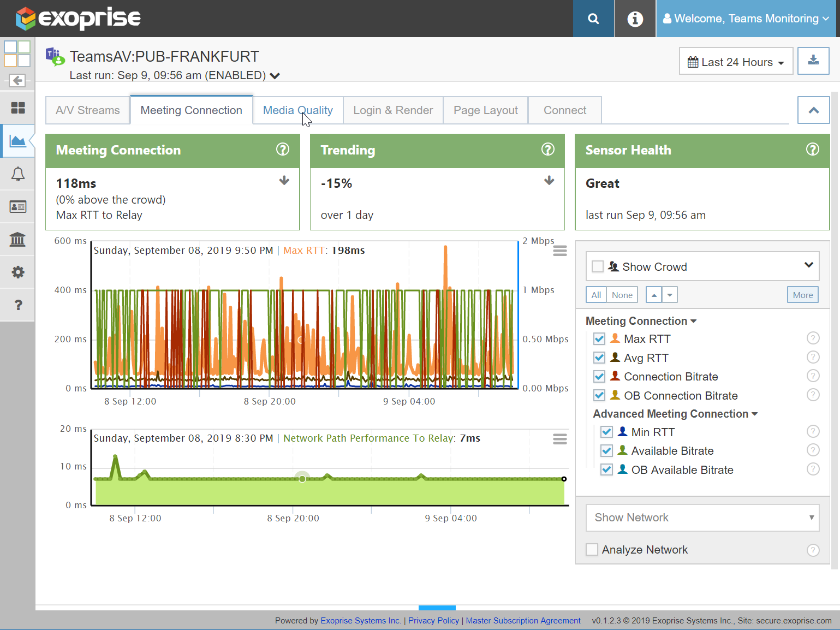Viewport: 840px width, 630px height.
Task: Open Network Path chart hamburger menu
Action: 560,439
